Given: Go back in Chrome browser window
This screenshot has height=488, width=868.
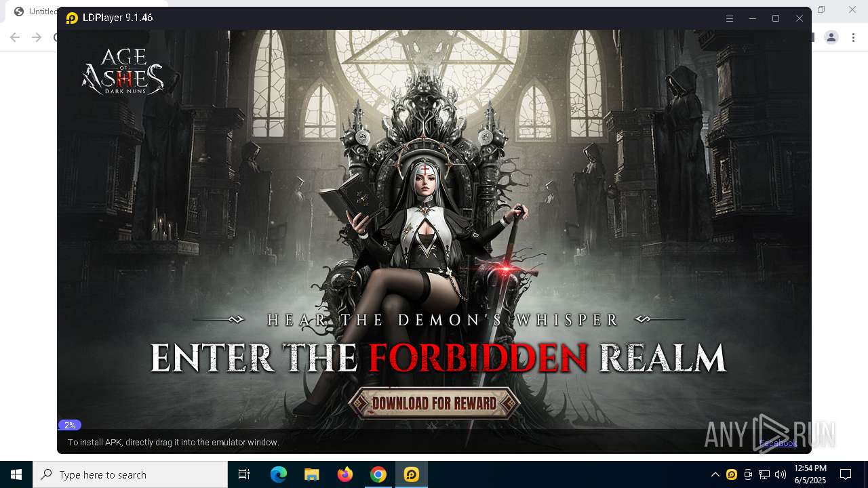Looking at the screenshot, I should point(15,37).
